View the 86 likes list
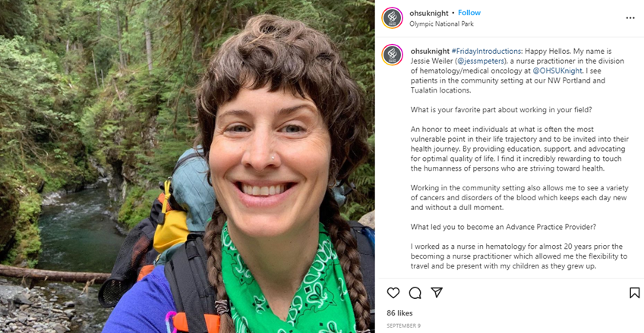 pyautogui.click(x=399, y=313)
